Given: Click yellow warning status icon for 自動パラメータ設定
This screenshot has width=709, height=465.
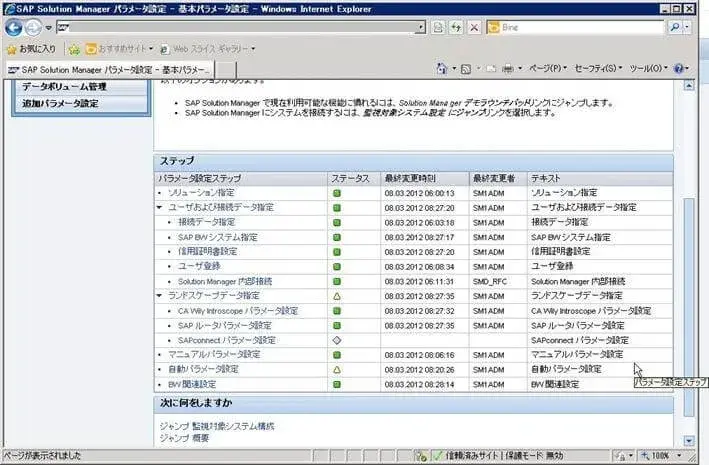Looking at the screenshot, I should (x=337, y=370).
